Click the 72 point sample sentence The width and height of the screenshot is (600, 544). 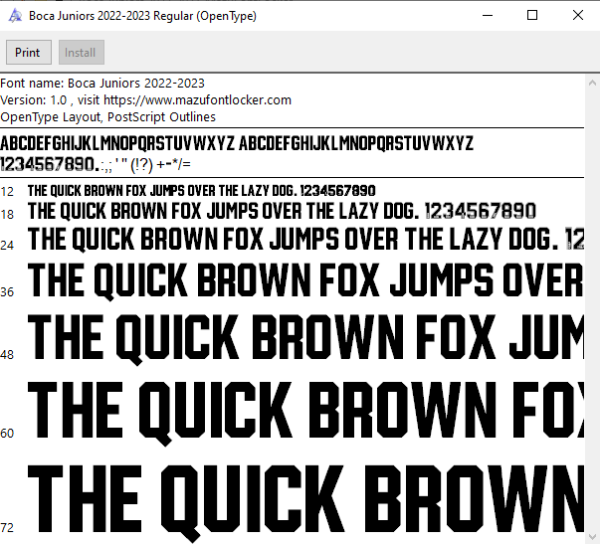306,502
